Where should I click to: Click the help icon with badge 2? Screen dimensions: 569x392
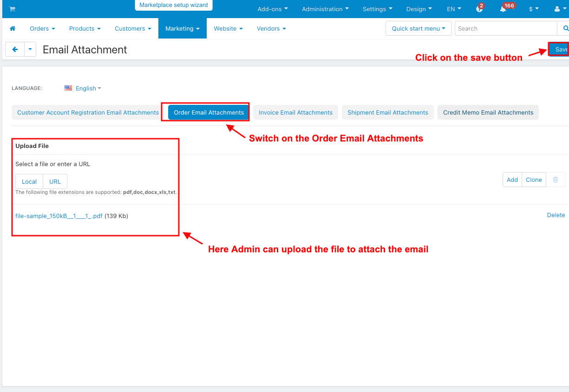point(479,9)
